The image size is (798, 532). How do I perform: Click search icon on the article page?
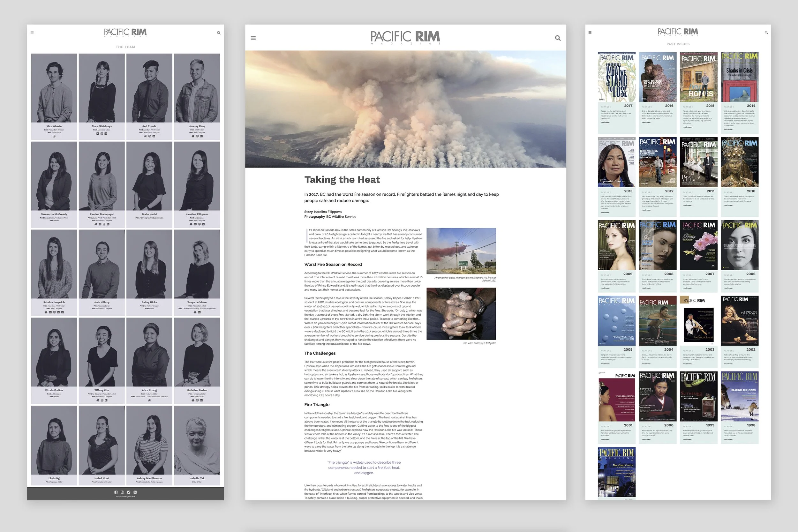[557, 38]
